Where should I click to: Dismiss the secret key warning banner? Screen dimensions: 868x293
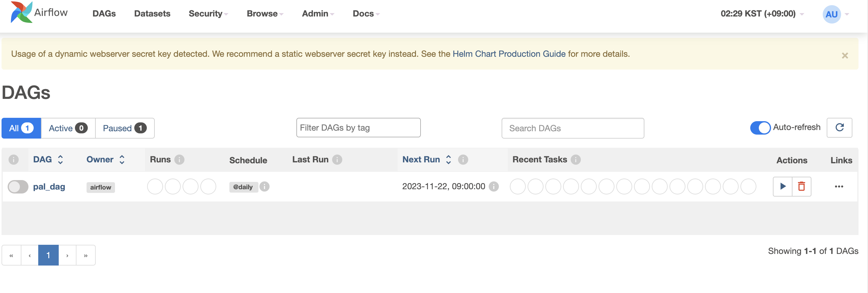click(844, 56)
